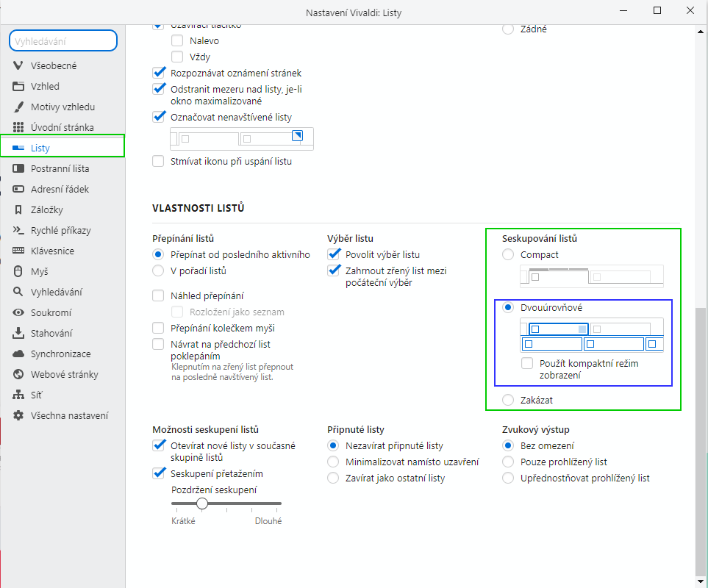The height and width of the screenshot is (588, 708).
Task: Choose Compact tab grouping option
Action: pos(508,254)
